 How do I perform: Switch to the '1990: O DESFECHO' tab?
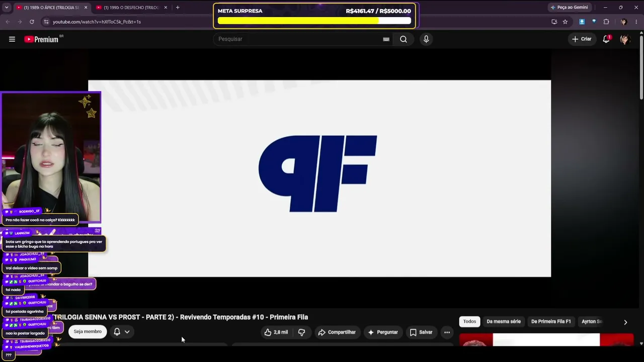click(x=131, y=8)
